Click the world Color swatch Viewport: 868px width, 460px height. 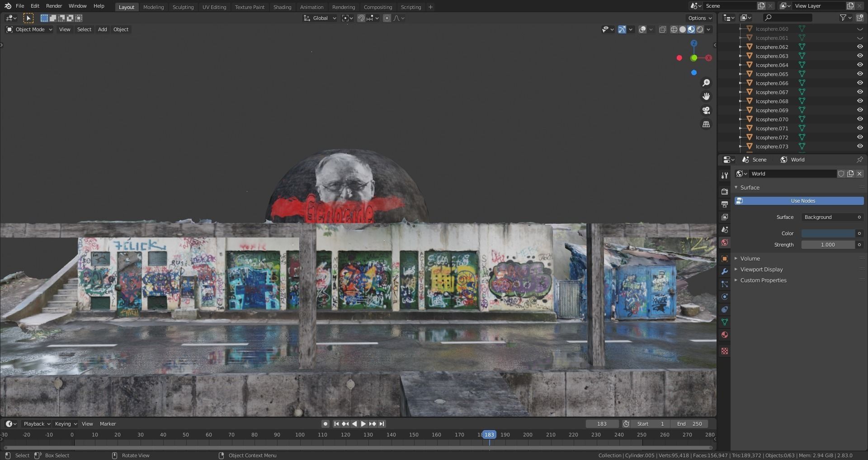pyautogui.click(x=828, y=233)
